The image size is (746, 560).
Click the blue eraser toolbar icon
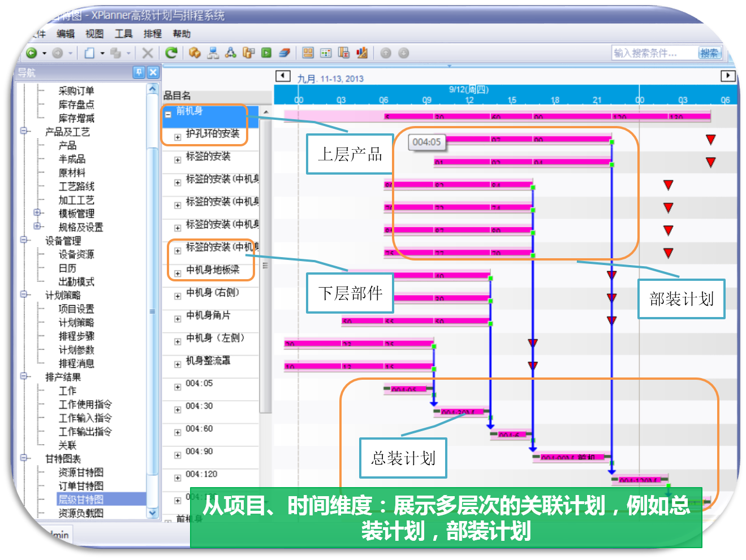(x=284, y=53)
